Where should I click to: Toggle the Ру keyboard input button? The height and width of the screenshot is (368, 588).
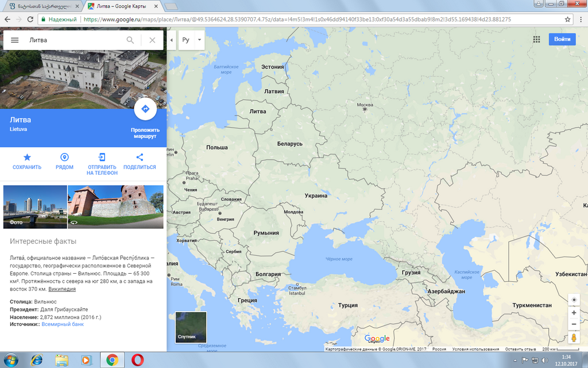pyautogui.click(x=185, y=40)
